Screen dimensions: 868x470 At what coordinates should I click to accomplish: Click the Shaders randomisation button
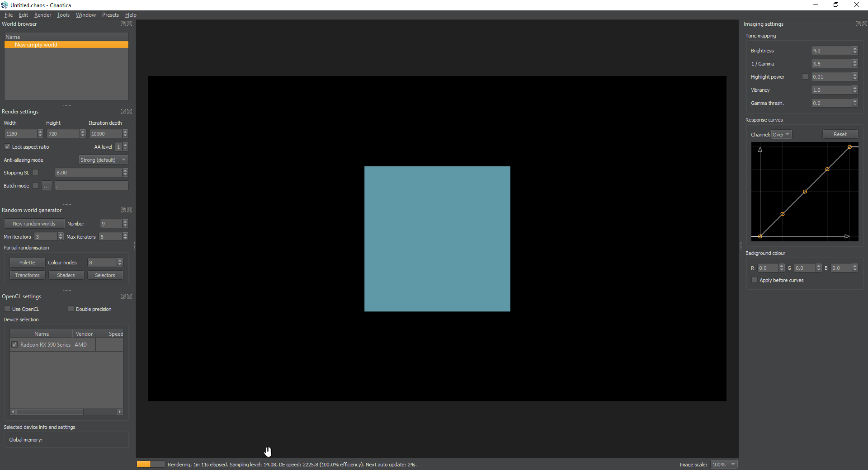pos(66,275)
